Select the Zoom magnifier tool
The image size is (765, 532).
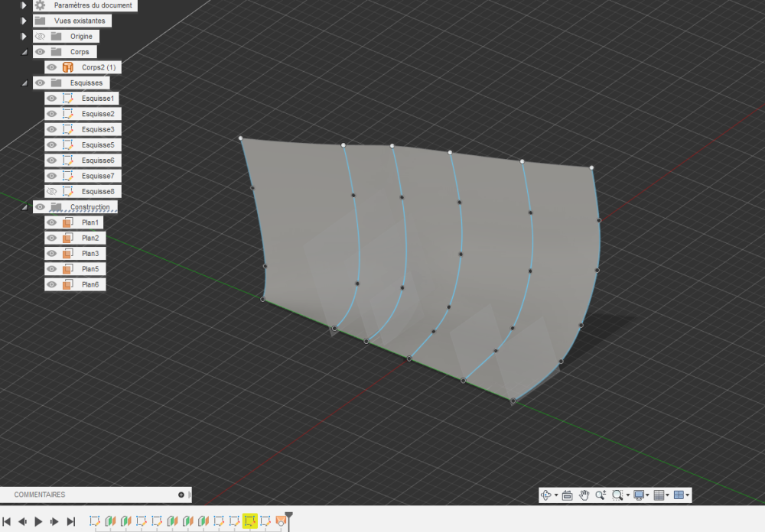pyautogui.click(x=601, y=495)
